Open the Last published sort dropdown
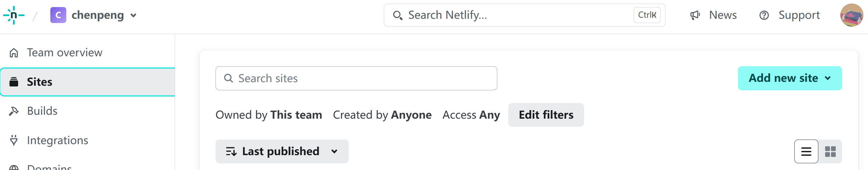This screenshot has height=170, width=868. [x=282, y=152]
